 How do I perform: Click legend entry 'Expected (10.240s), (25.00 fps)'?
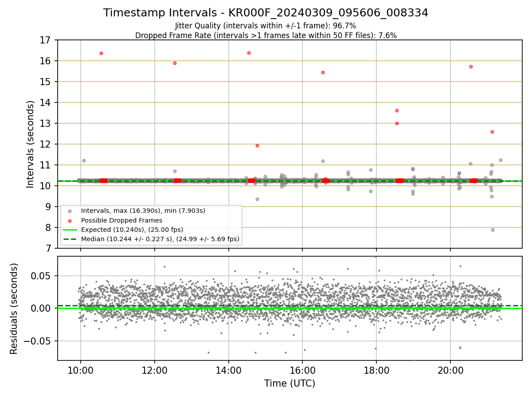point(132,230)
